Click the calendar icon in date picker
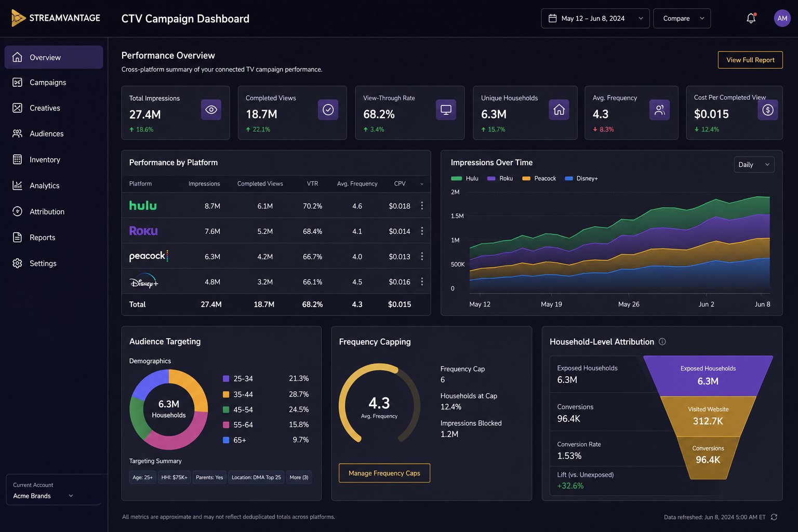798x532 pixels. 552,18
